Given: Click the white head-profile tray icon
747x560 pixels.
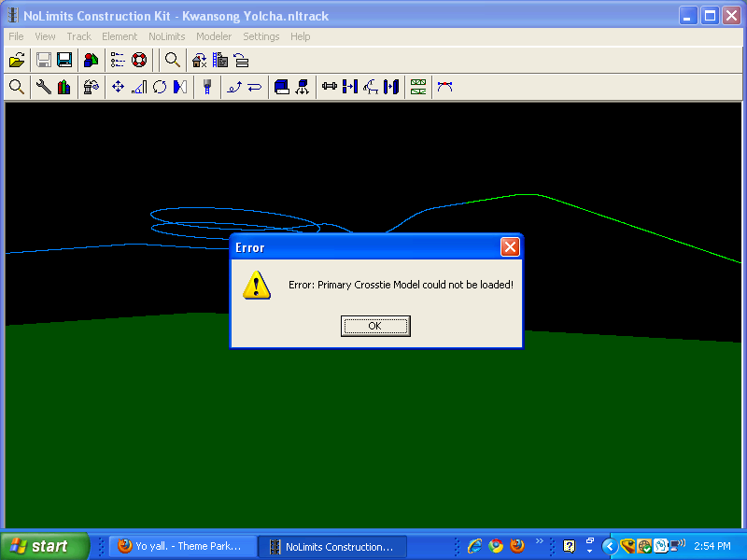Looking at the screenshot, I should pos(661,546).
